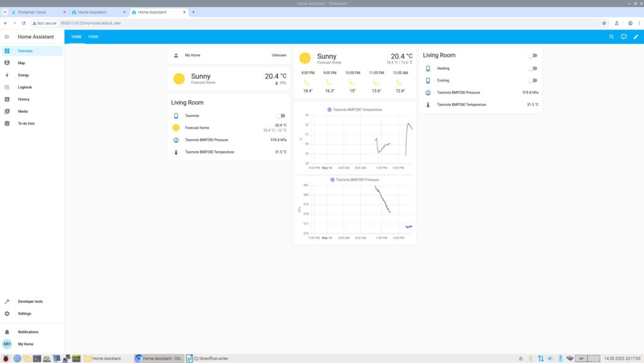Viewport: 644px width, 363px height.
Task: Launch the web browser globe in taskbar
Action: tap(17, 359)
